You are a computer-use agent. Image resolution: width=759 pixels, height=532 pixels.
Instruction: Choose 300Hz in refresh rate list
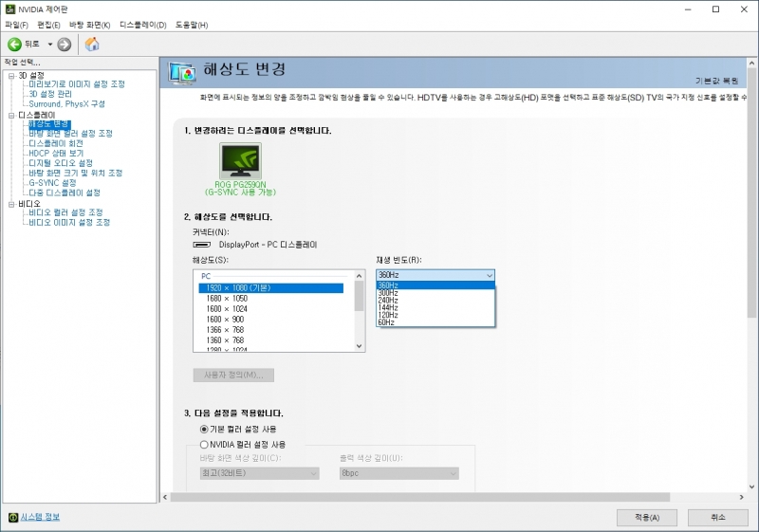click(x=435, y=293)
